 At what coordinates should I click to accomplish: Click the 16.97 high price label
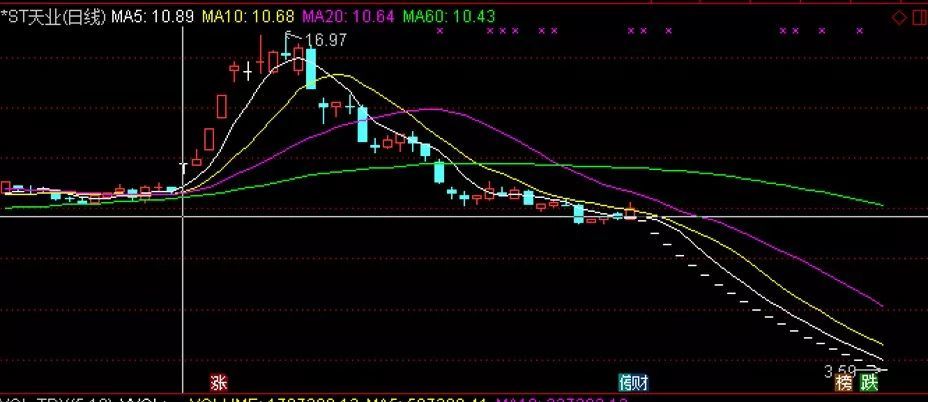pos(327,40)
